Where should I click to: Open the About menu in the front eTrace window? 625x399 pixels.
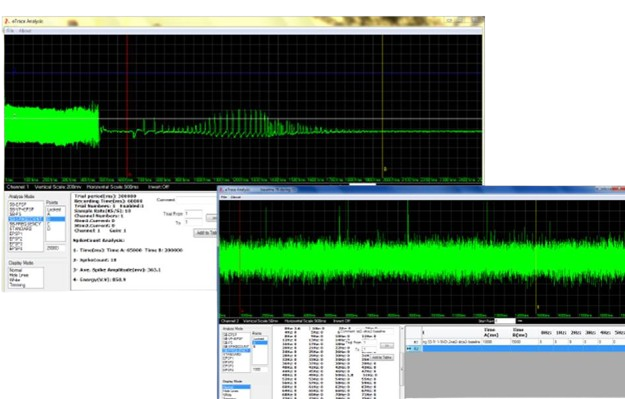click(x=236, y=197)
